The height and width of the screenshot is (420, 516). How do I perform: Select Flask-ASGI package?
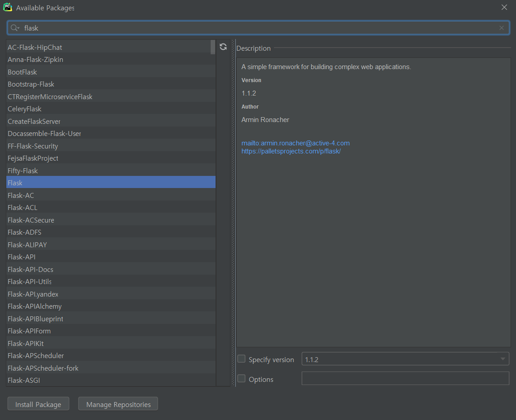pyautogui.click(x=111, y=380)
